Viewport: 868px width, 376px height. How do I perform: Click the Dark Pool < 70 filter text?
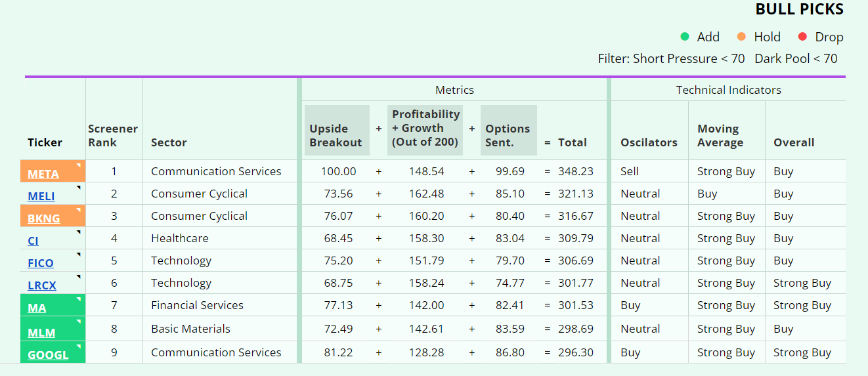click(796, 58)
